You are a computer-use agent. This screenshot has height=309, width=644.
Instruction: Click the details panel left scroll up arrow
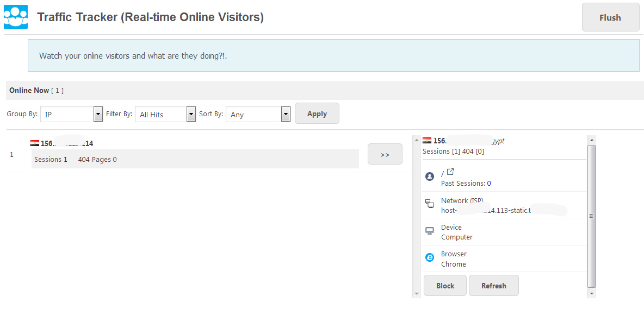click(417, 140)
